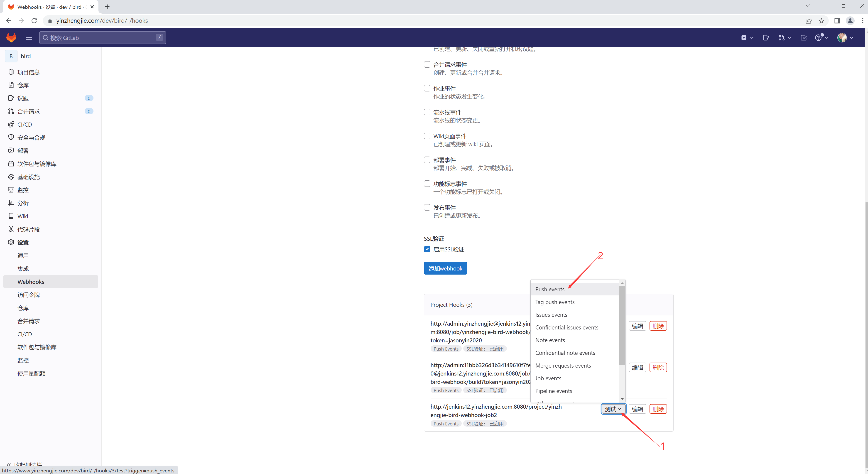Open the user avatar dropdown
This screenshot has width=868, height=474.
point(845,37)
